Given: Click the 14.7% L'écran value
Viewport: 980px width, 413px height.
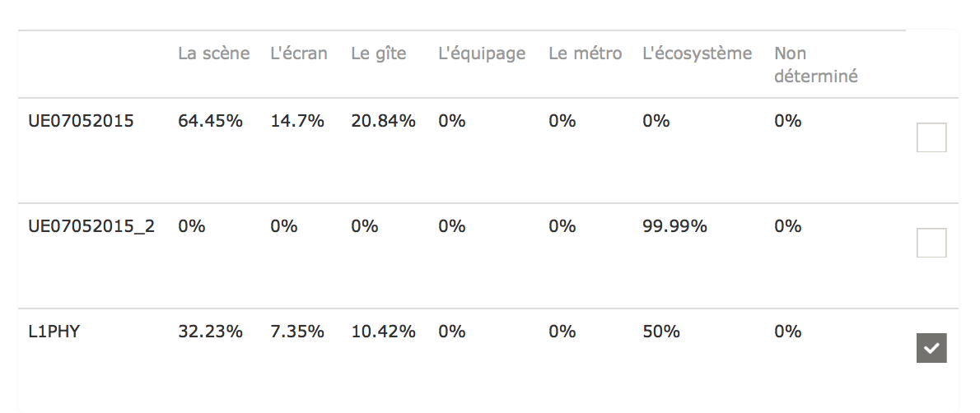Looking at the screenshot, I should pyautogui.click(x=297, y=121).
